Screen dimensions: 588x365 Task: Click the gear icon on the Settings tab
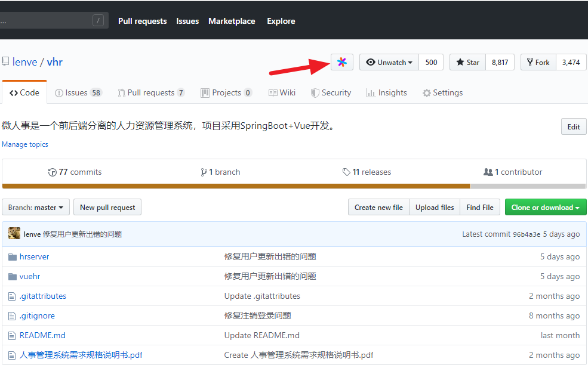click(x=426, y=92)
